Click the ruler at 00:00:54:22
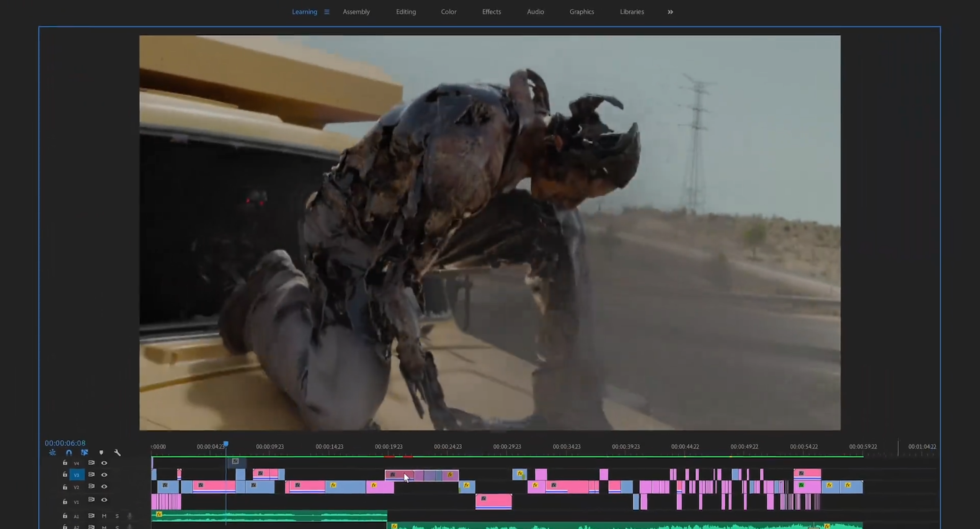Viewport: 980px width, 529px height. coord(804,447)
